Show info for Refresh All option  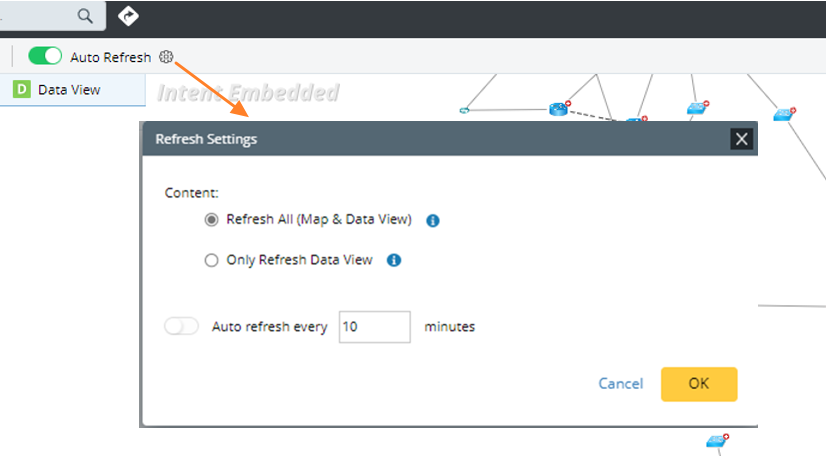click(433, 221)
